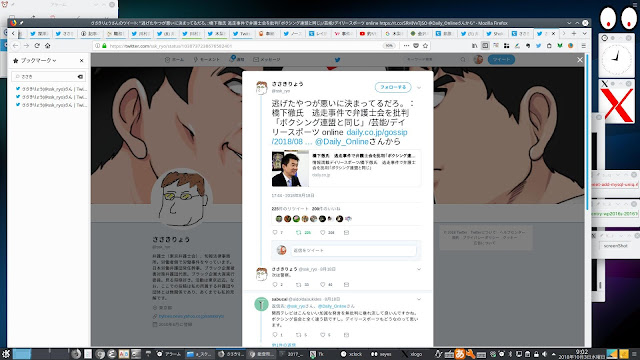Open second ささきりょう bookmark result
640x360 pixels.
[51, 97]
